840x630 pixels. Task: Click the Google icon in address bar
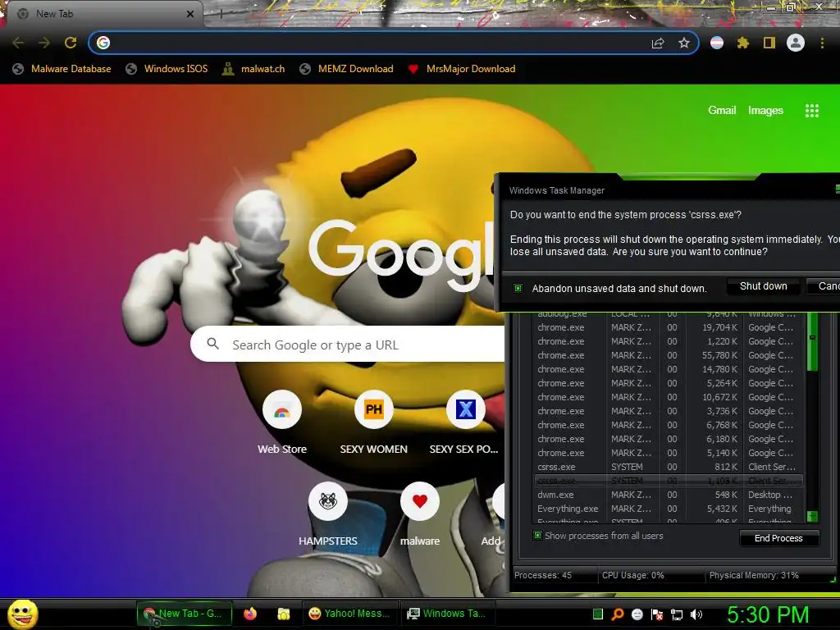point(103,43)
